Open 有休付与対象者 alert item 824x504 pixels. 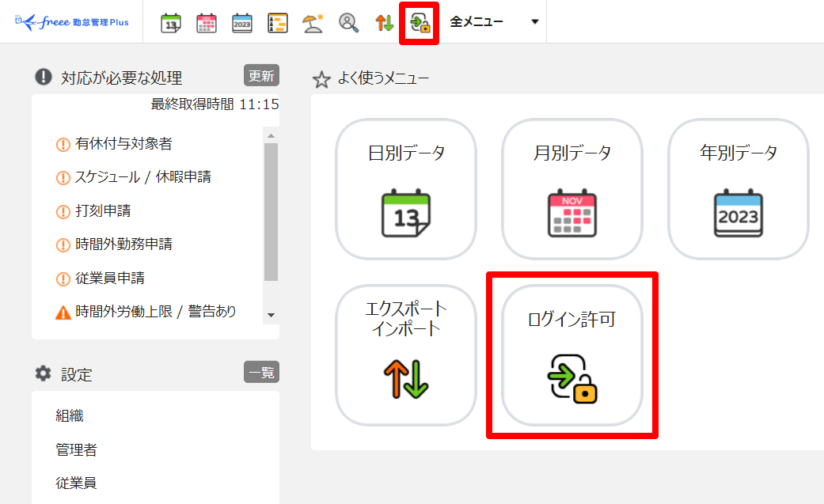click(x=123, y=143)
